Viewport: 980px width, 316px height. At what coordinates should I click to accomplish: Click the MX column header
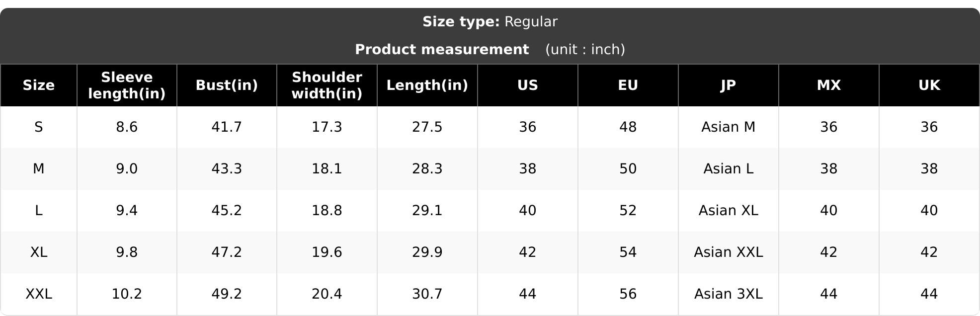829,85
